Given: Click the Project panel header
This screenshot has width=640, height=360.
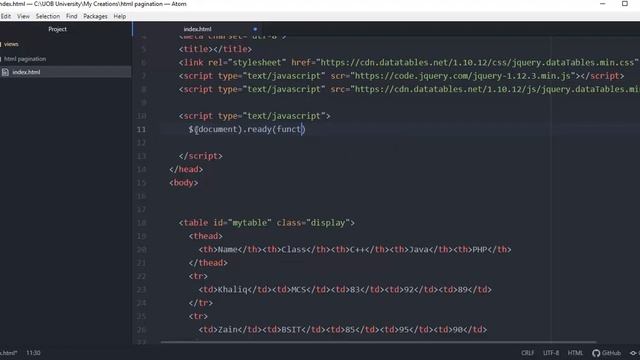Looking at the screenshot, I should (x=58, y=29).
